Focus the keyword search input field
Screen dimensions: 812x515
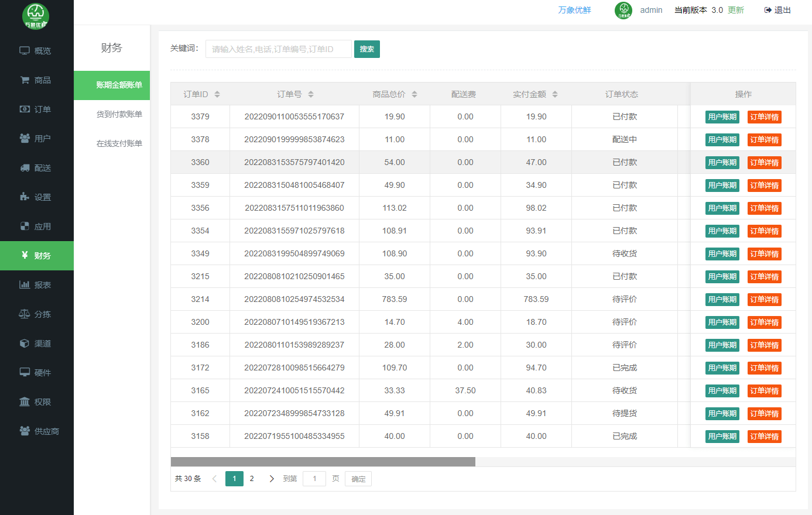[x=279, y=49]
